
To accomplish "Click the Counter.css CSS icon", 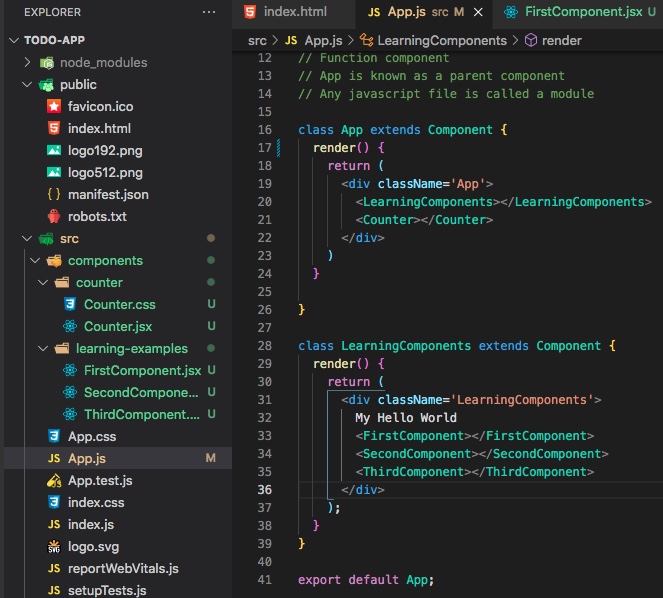I will click(70, 304).
